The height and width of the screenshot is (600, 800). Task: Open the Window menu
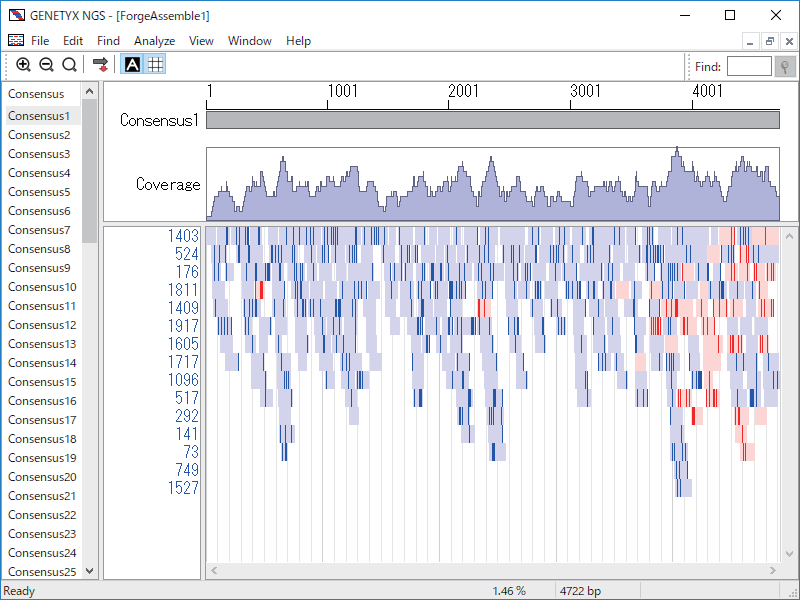point(249,41)
